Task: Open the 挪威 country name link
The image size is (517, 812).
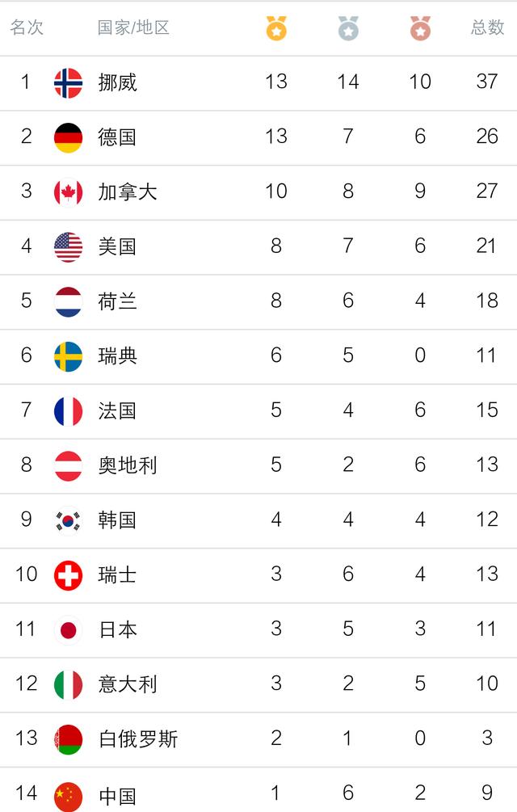Action: pyautogui.click(x=118, y=82)
